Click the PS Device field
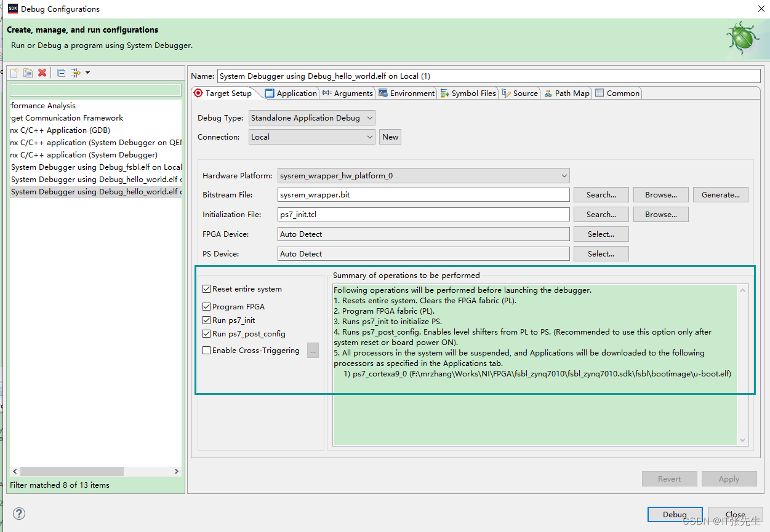The width and height of the screenshot is (770, 532). (423, 254)
